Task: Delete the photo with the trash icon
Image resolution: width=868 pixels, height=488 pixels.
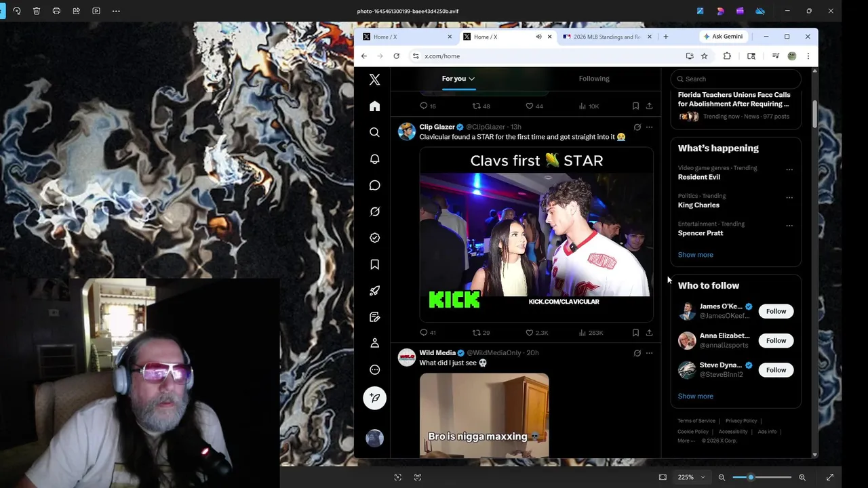Action: pyautogui.click(x=37, y=11)
